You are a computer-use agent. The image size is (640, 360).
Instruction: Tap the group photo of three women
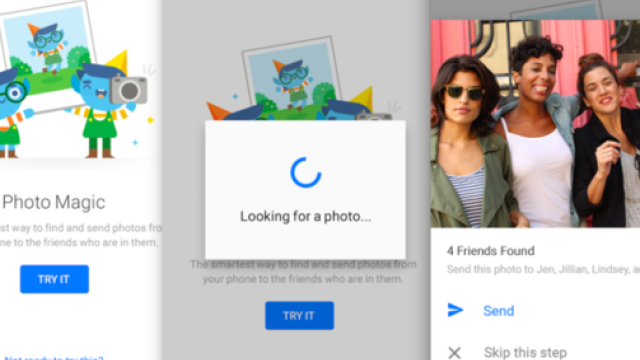[x=535, y=124]
